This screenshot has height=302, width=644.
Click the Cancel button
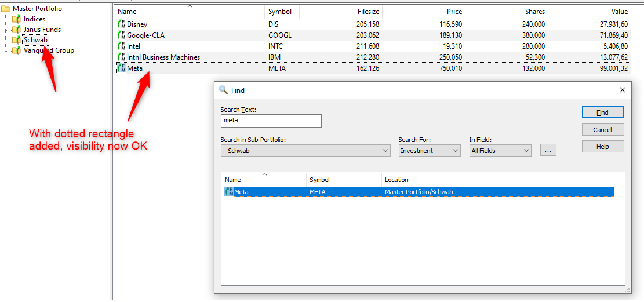pos(603,130)
